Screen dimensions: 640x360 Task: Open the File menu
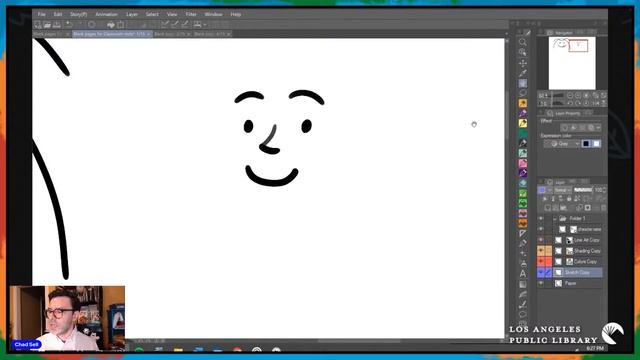42,14
